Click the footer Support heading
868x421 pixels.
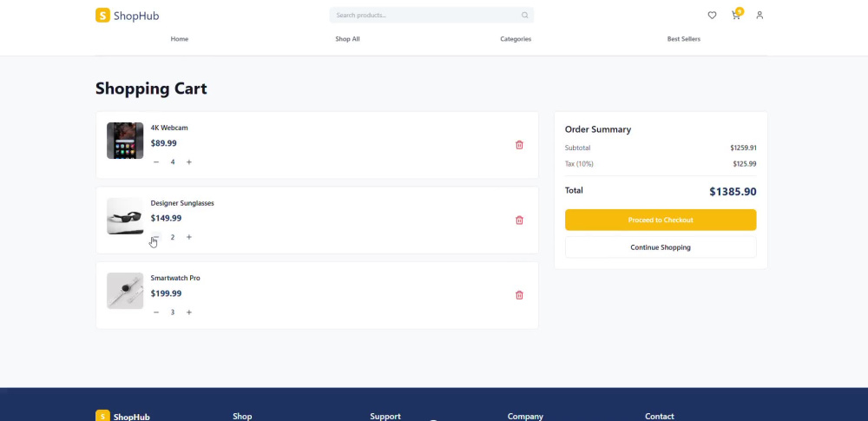[385, 417]
